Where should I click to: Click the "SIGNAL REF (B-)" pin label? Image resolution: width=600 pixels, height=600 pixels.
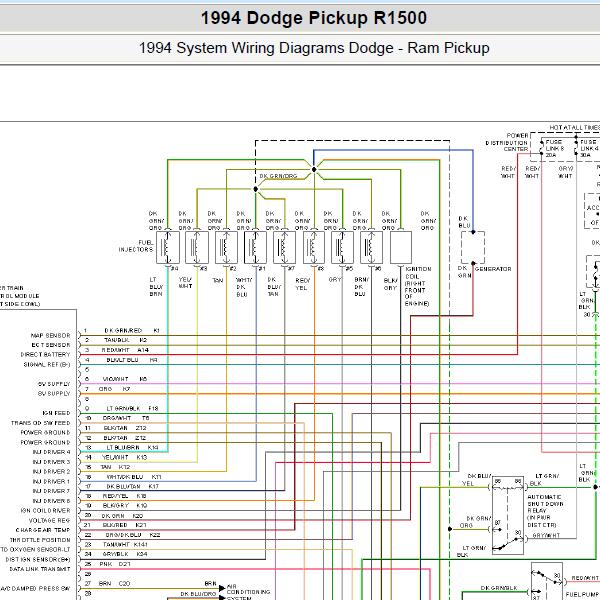(x=47, y=365)
